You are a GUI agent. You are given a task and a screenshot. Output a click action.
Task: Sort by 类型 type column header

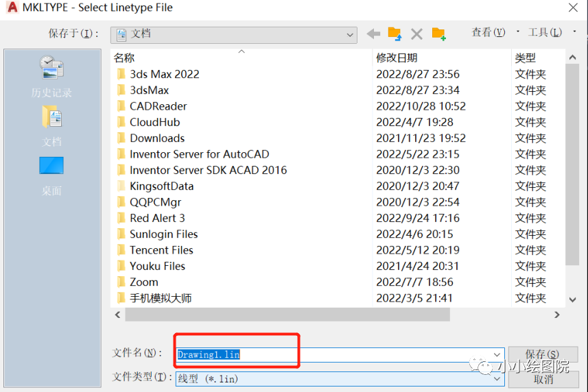tap(525, 58)
